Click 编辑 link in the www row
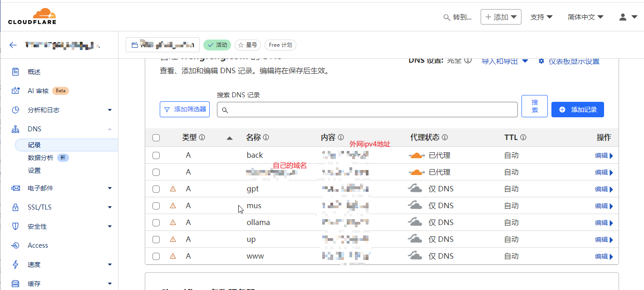644x290 pixels. tap(604, 256)
